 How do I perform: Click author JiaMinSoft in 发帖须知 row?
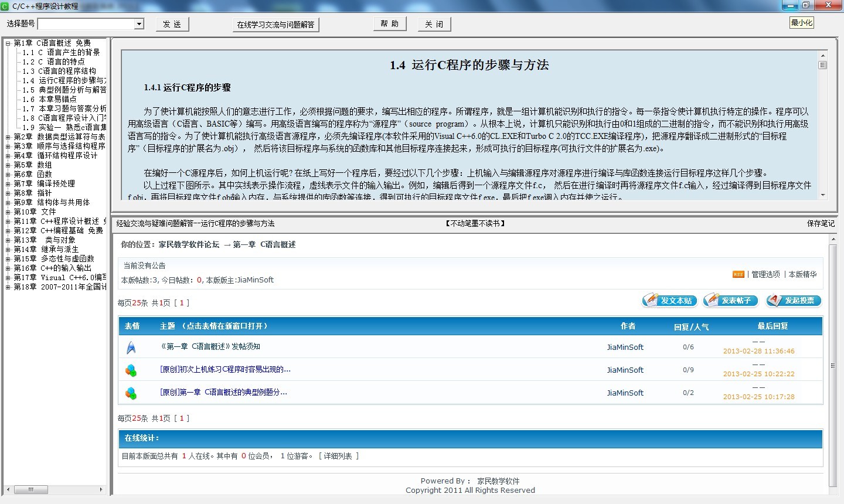tap(625, 347)
